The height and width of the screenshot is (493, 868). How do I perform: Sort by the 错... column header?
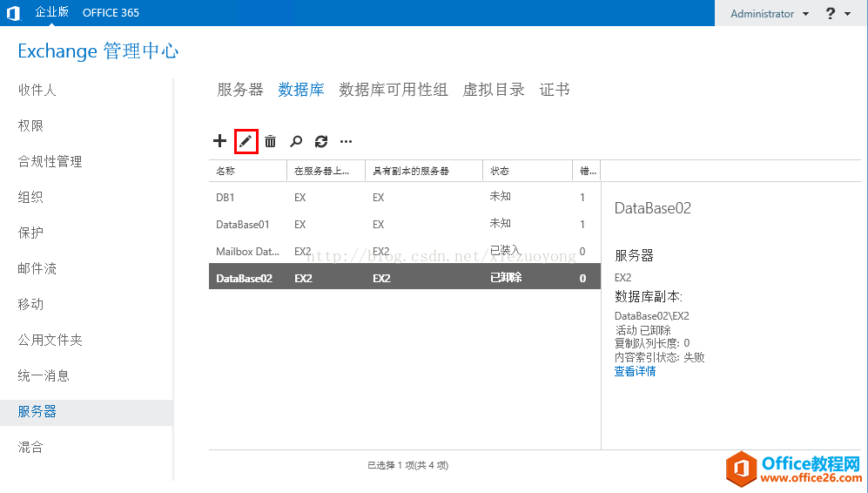click(587, 171)
